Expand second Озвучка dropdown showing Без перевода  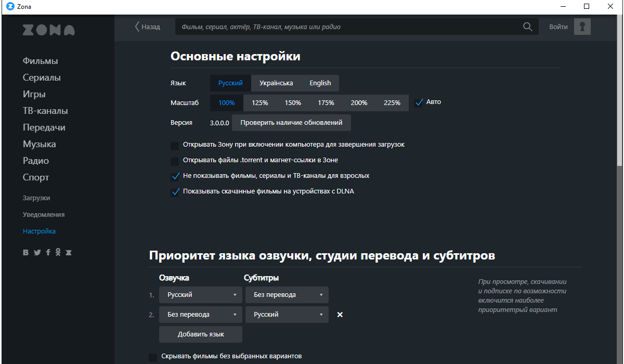pyautogui.click(x=200, y=315)
